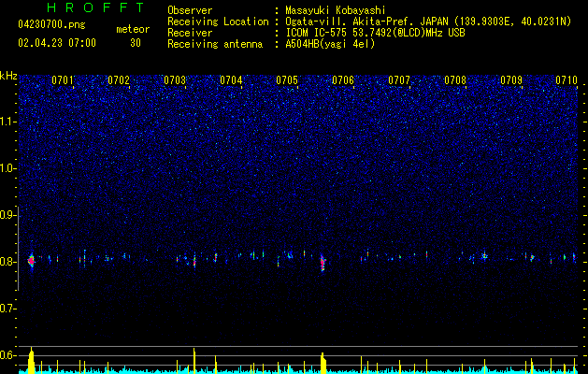Click the 1.1 kHz axis label
This screenshot has height=374, width=588.
(x=7, y=122)
